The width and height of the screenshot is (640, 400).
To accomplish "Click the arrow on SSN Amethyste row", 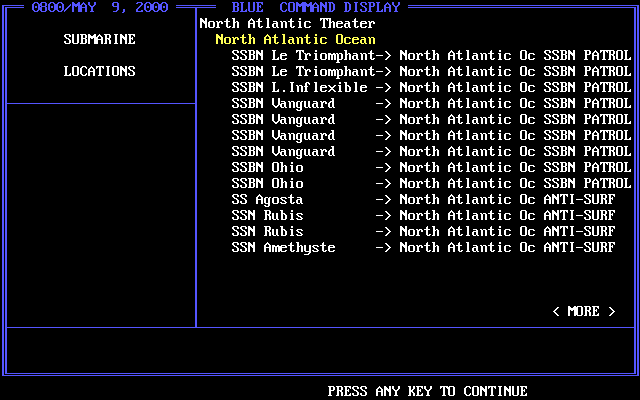I will pos(383,247).
